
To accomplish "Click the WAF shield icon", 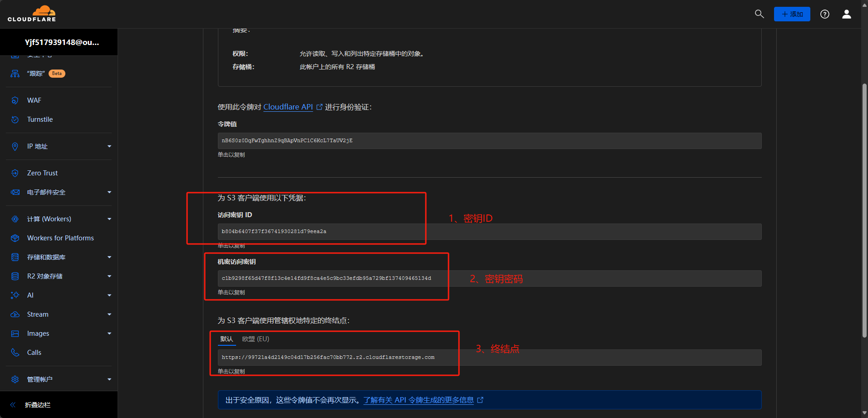I will 15,100.
